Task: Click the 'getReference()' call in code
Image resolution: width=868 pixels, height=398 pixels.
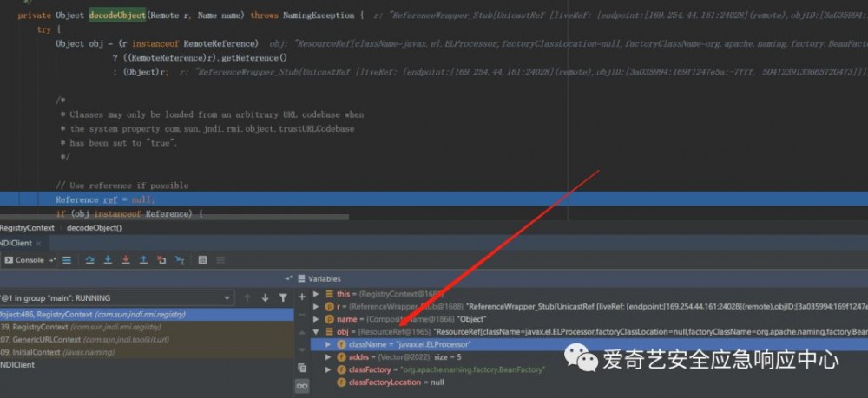Action: pyautogui.click(x=254, y=57)
